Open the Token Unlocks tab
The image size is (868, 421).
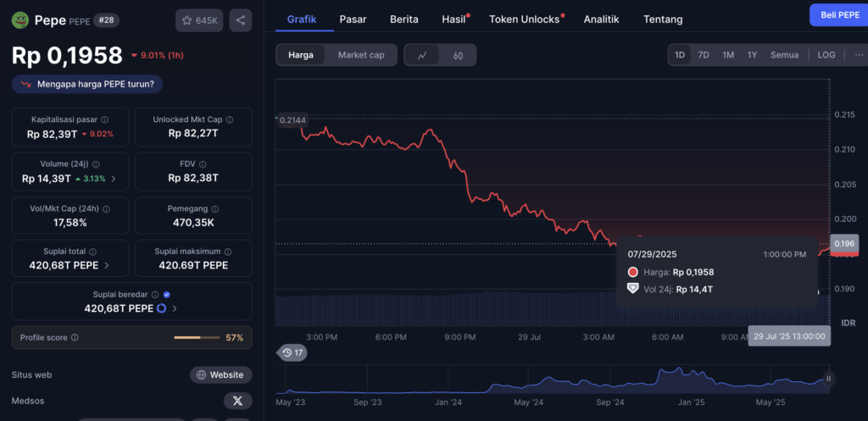(x=524, y=19)
